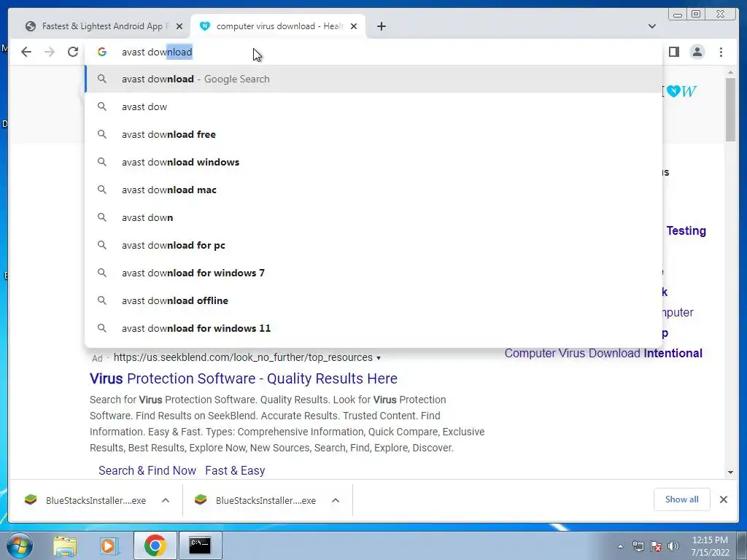Image resolution: width=747 pixels, height=560 pixels.
Task: Open ad URL dropdown arrow after top_resources
Action: click(x=379, y=358)
